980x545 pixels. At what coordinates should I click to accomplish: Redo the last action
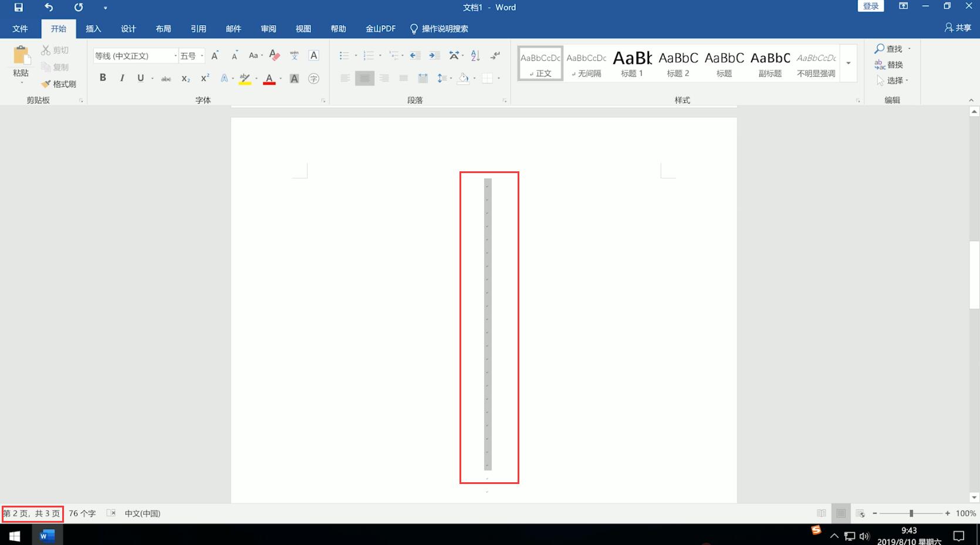tap(79, 8)
